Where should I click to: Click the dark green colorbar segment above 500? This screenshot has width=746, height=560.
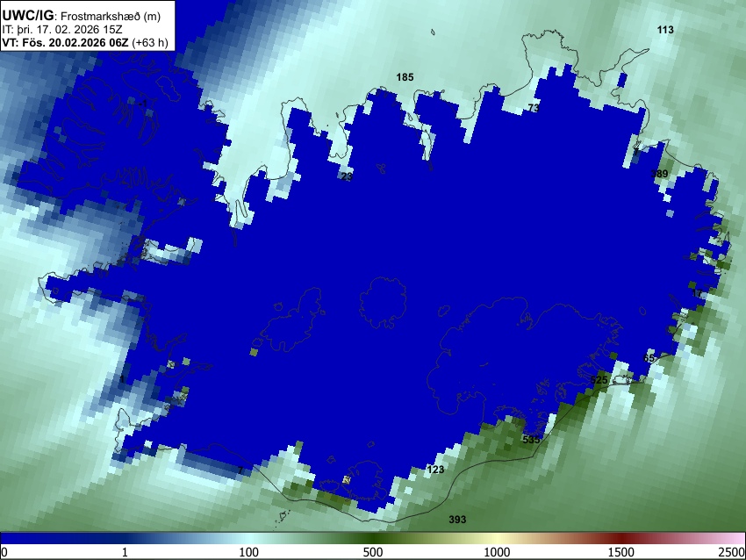point(373,539)
